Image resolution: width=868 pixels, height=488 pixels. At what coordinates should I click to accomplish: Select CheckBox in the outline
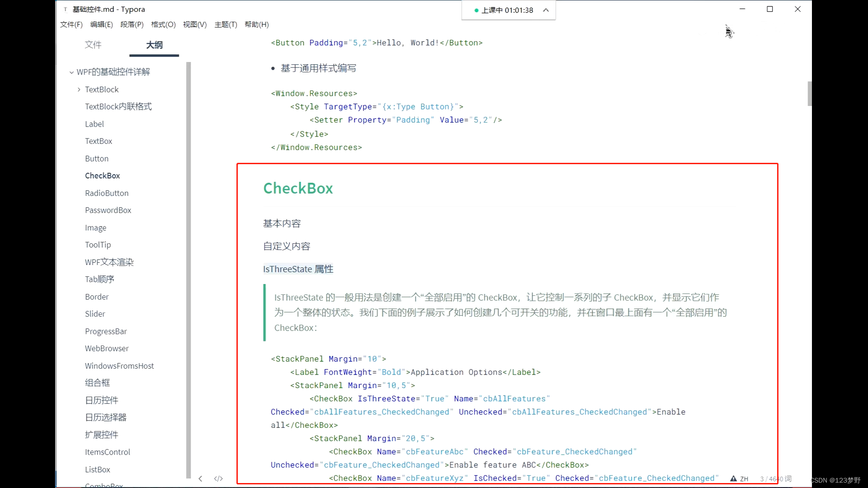pyautogui.click(x=103, y=175)
